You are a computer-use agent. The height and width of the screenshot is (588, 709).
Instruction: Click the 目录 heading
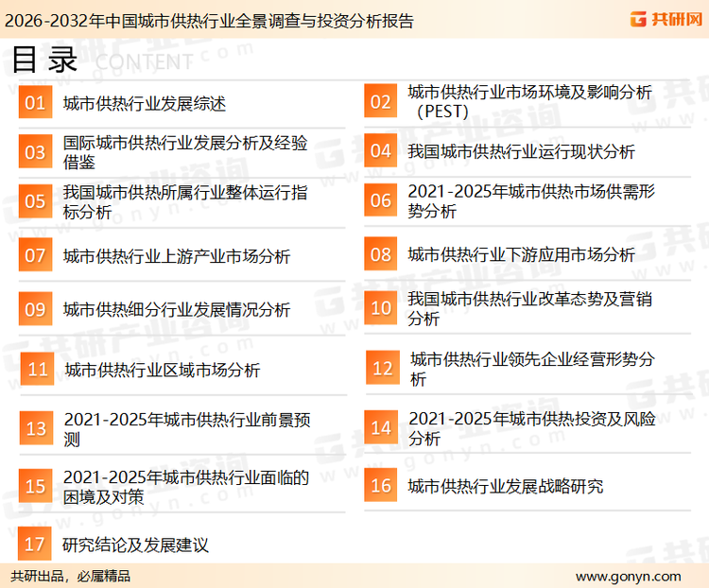[44, 60]
